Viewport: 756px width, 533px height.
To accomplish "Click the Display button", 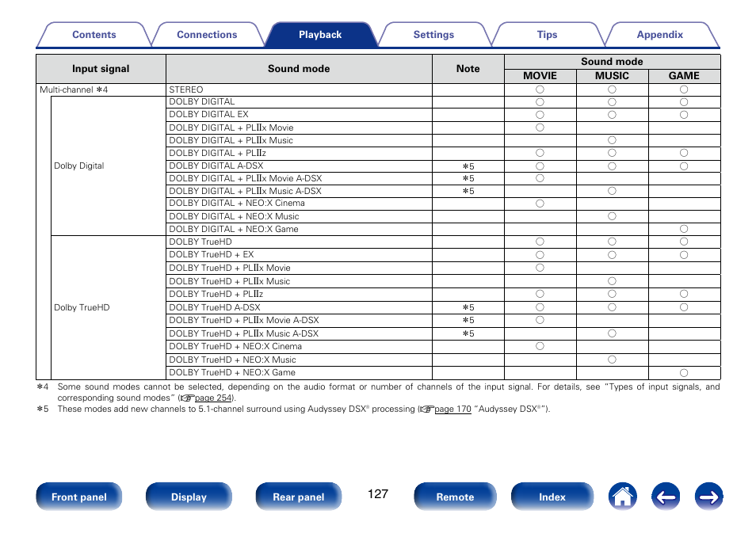I will point(189,497).
